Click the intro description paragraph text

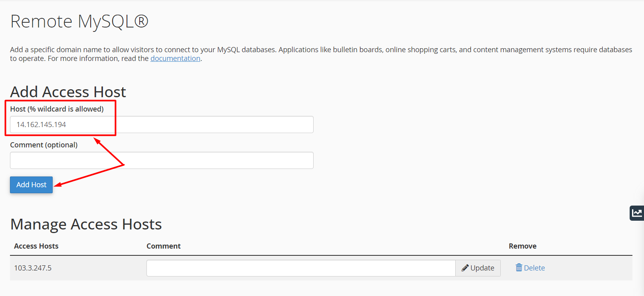pyautogui.click(x=321, y=54)
